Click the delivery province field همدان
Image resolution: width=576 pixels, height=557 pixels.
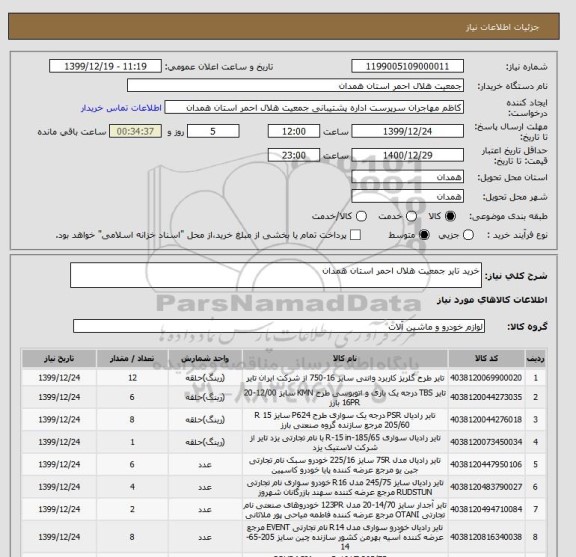pyautogui.click(x=407, y=177)
